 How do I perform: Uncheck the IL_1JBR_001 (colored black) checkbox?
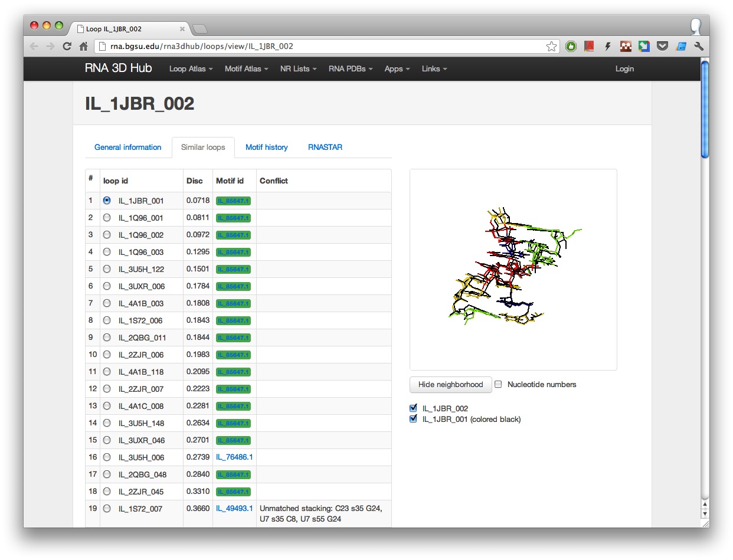pyautogui.click(x=414, y=419)
